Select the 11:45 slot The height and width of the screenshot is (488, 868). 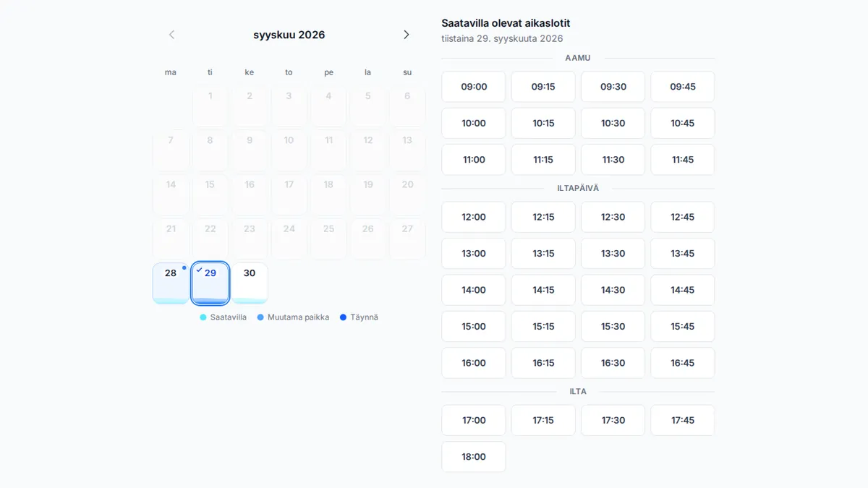683,160
